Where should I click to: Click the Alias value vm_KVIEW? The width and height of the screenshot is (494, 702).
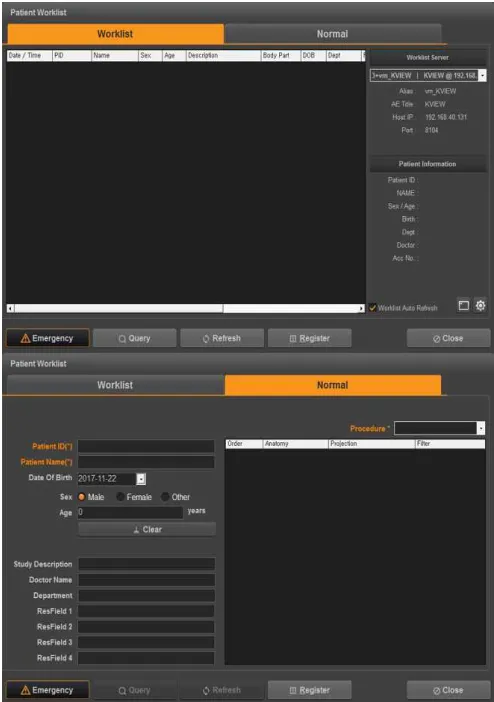click(x=440, y=91)
